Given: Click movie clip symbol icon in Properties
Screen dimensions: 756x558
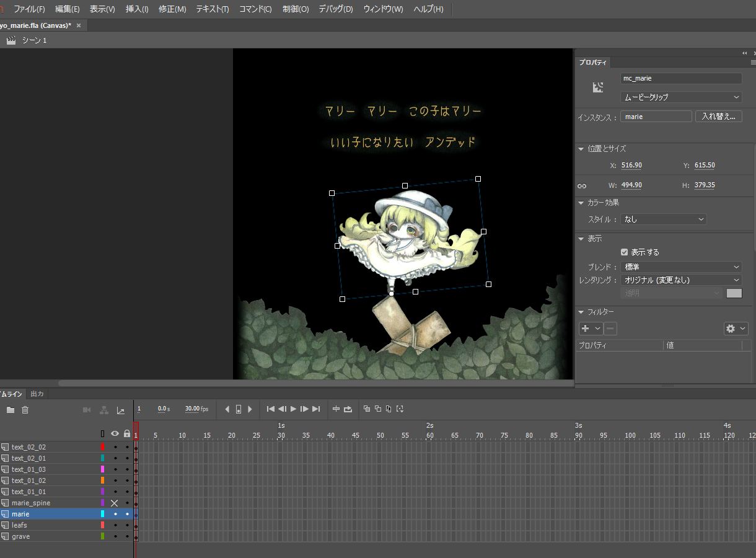Looking at the screenshot, I should click(598, 87).
